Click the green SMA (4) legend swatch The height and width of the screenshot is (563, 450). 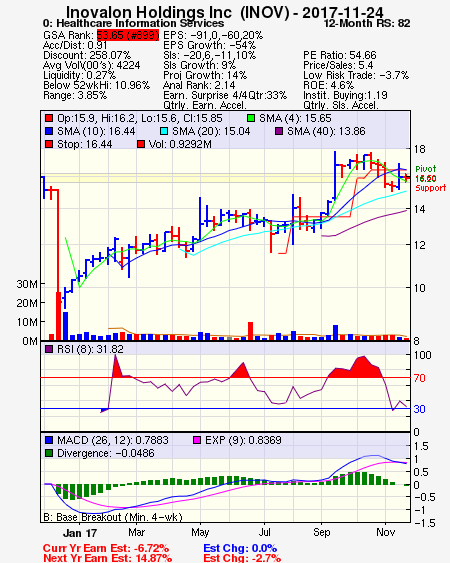251,118
